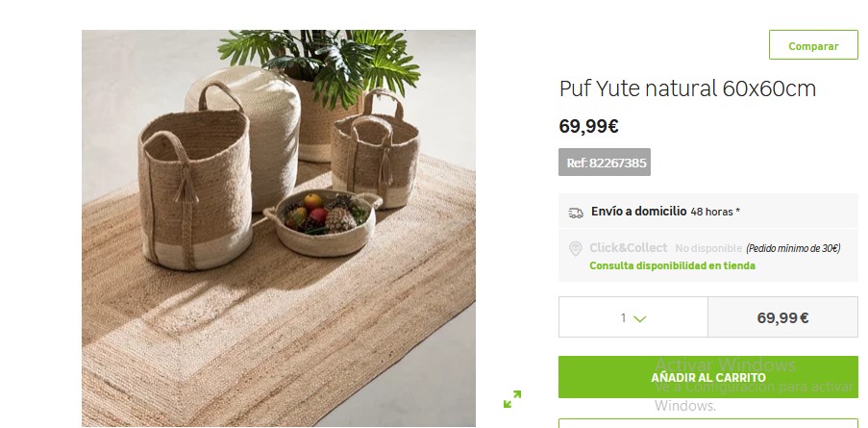Viewport: 868px width, 428px height.
Task: Open Consulta disponibilidad en tienda link
Action: 672,265
